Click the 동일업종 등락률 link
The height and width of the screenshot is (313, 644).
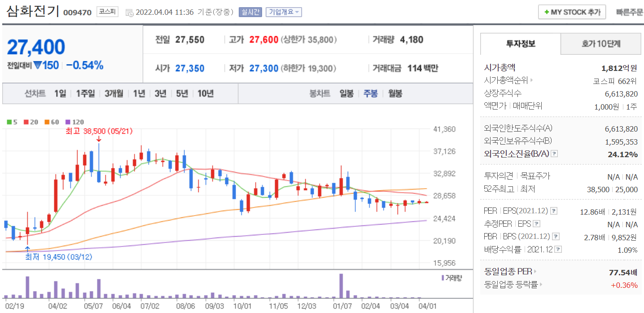(511, 285)
